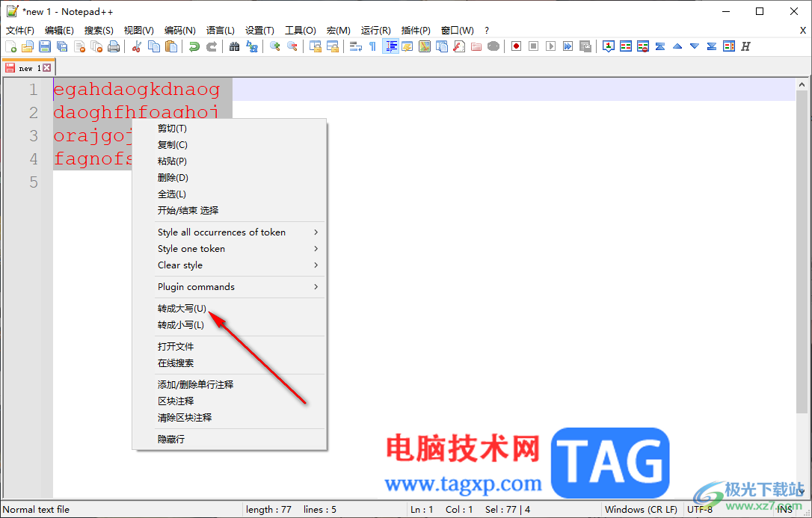
Task: Click the Copy toolbar icon
Action: click(x=154, y=46)
